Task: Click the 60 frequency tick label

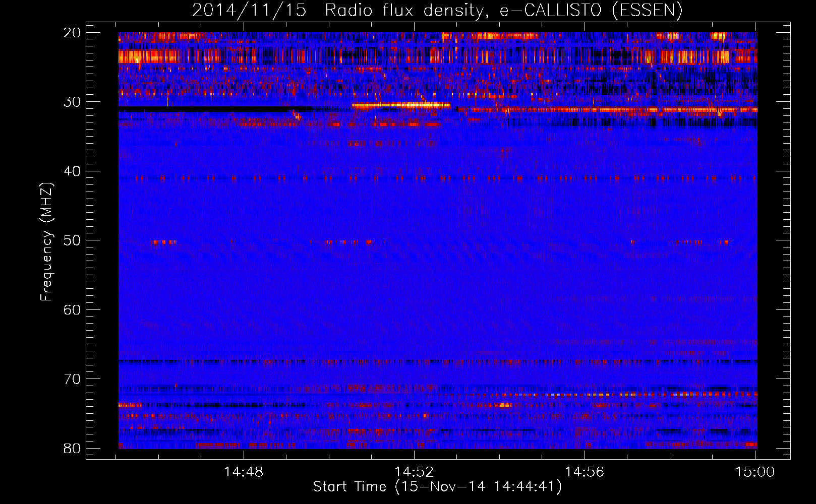Action: click(x=73, y=309)
